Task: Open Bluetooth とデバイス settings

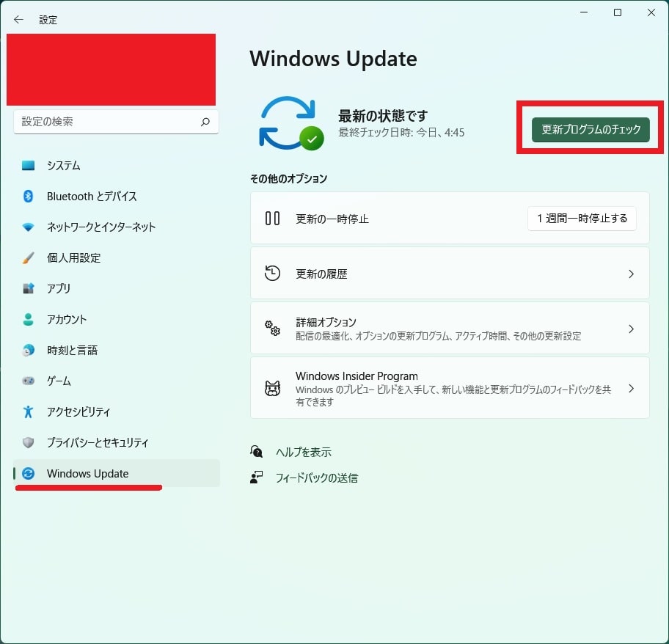Action: pyautogui.click(x=116, y=196)
